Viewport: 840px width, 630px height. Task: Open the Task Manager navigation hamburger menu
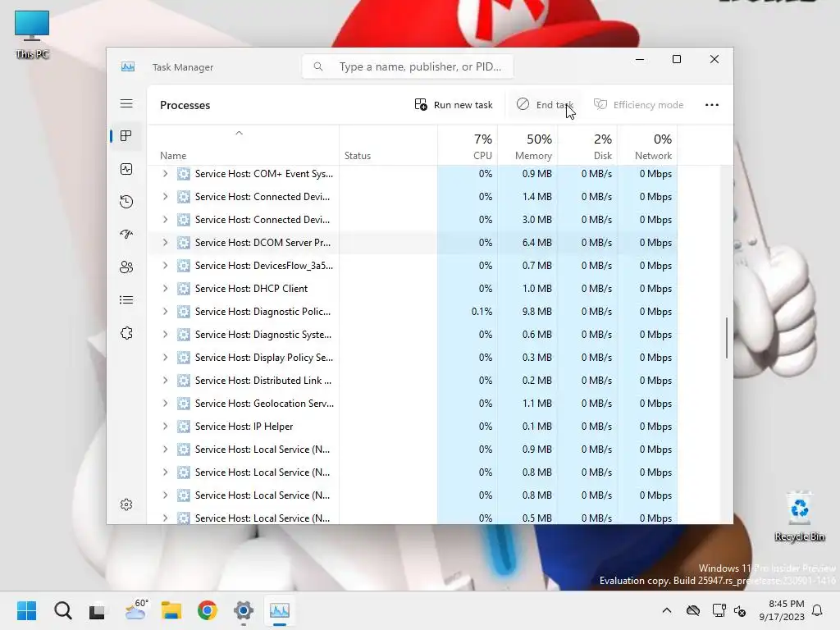(126, 103)
